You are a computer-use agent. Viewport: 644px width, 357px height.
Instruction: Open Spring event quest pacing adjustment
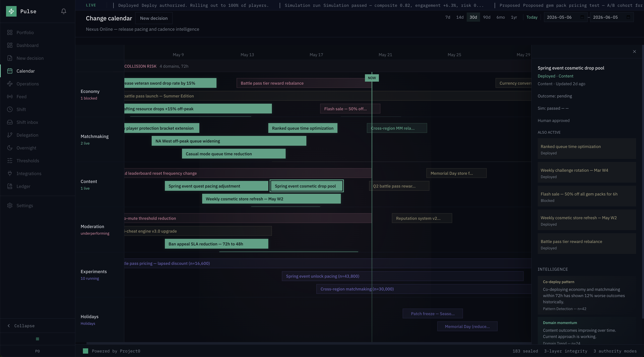[x=216, y=186]
